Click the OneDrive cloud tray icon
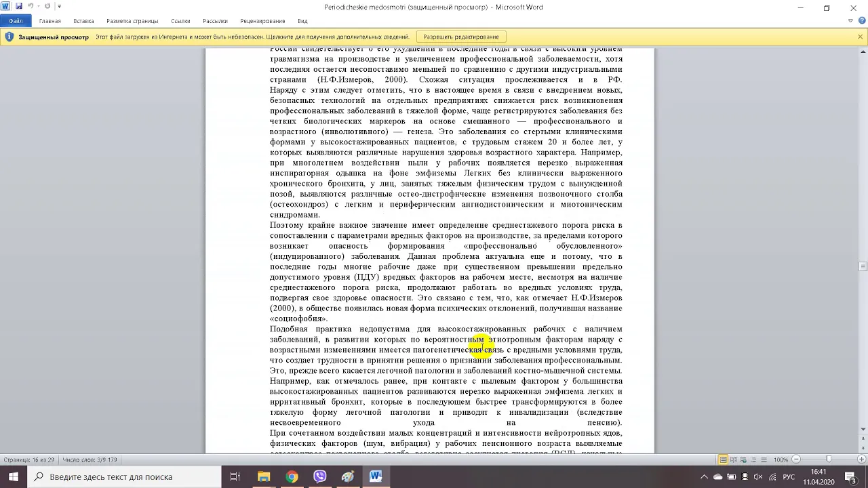Viewport: 868px width, 488px height. point(717,477)
